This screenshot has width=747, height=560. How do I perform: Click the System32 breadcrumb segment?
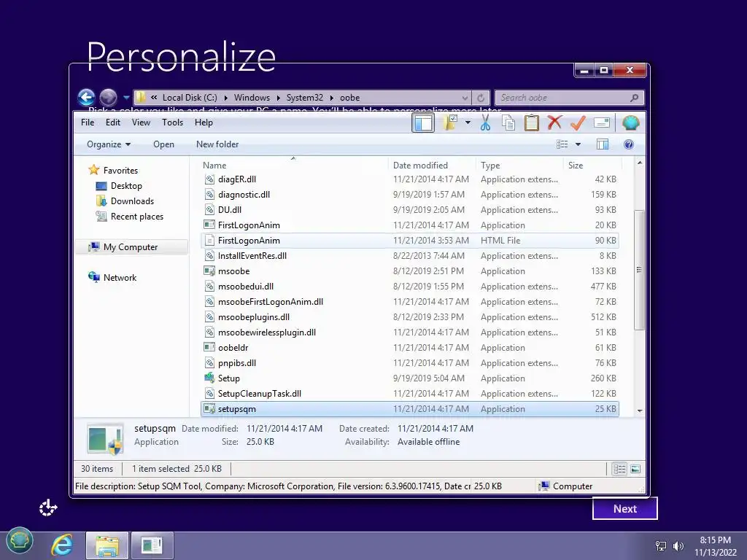[305, 98]
